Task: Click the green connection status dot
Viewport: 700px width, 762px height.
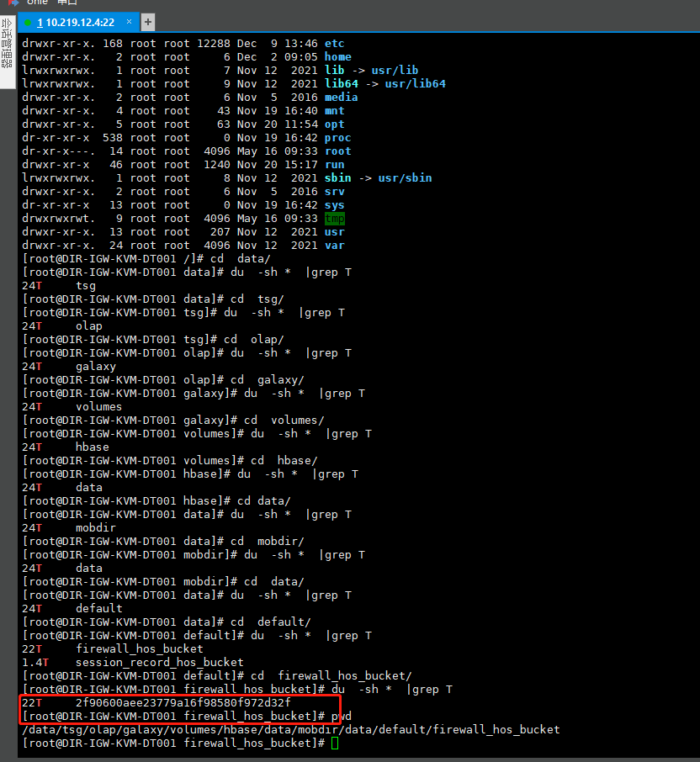Action: point(28,22)
